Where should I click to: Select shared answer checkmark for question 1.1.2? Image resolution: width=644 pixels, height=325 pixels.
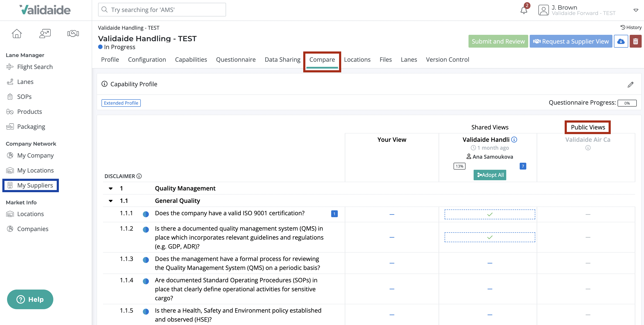coord(490,237)
